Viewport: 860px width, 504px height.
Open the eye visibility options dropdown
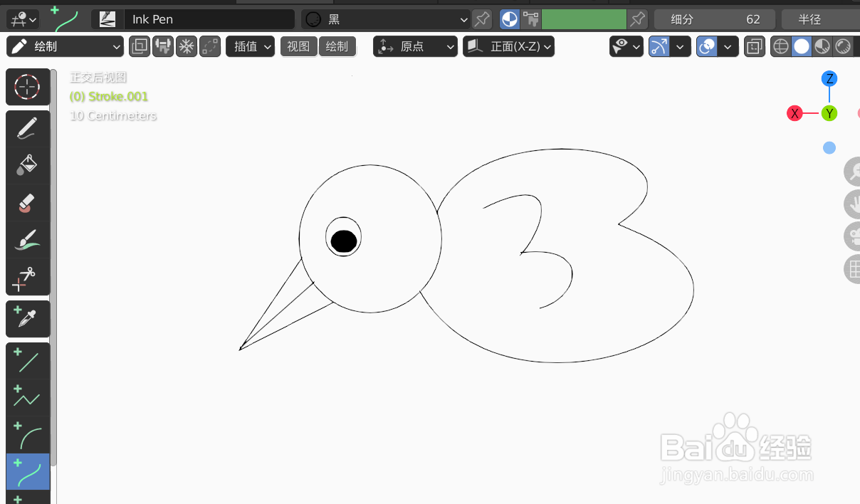click(626, 46)
